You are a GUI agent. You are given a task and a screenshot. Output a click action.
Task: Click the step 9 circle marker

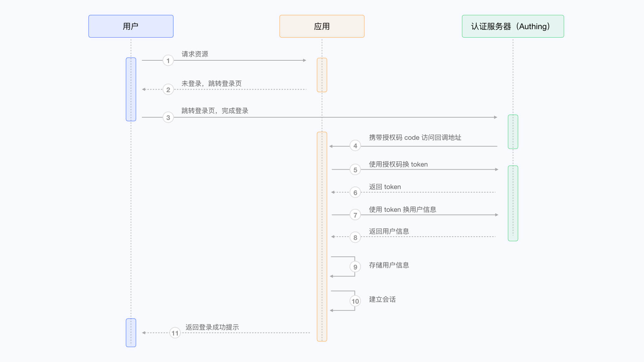355,267
